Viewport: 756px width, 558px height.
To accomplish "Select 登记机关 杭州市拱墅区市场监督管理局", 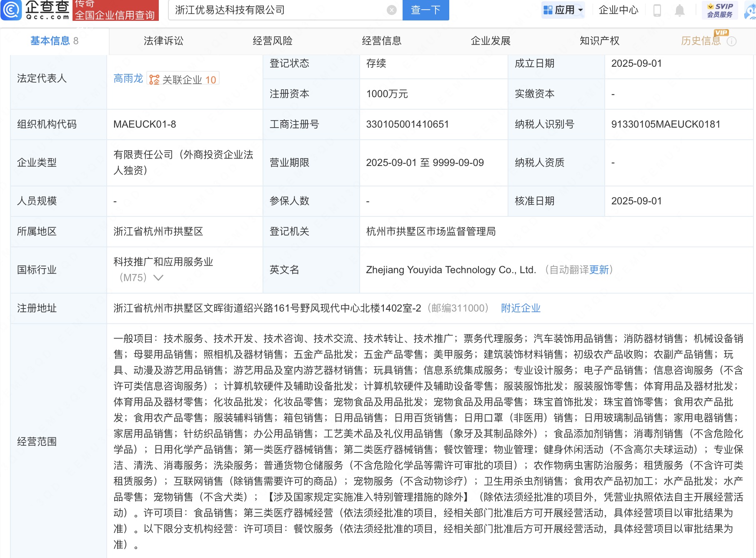I will click(431, 231).
